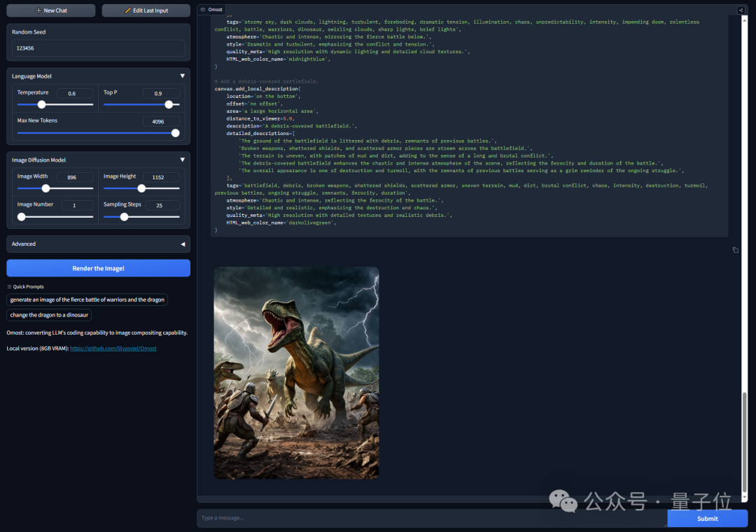Open the generated dinosaur battle image
756x532 pixels.
click(x=297, y=373)
